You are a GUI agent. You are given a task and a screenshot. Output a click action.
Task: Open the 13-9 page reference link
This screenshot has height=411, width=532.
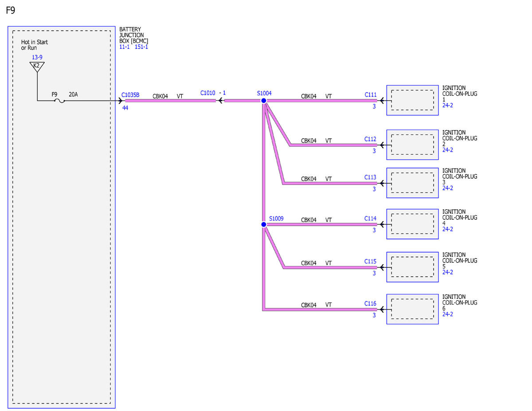(x=37, y=58)
